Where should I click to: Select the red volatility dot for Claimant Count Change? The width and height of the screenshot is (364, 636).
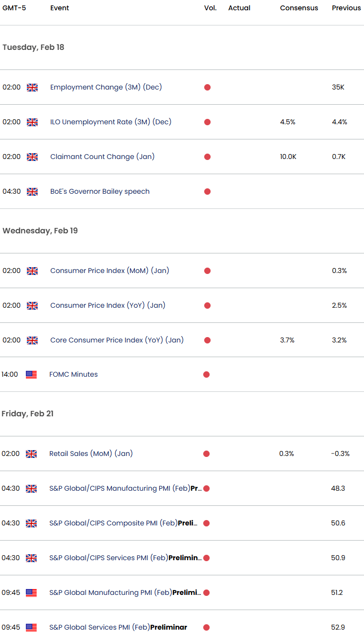207,157
